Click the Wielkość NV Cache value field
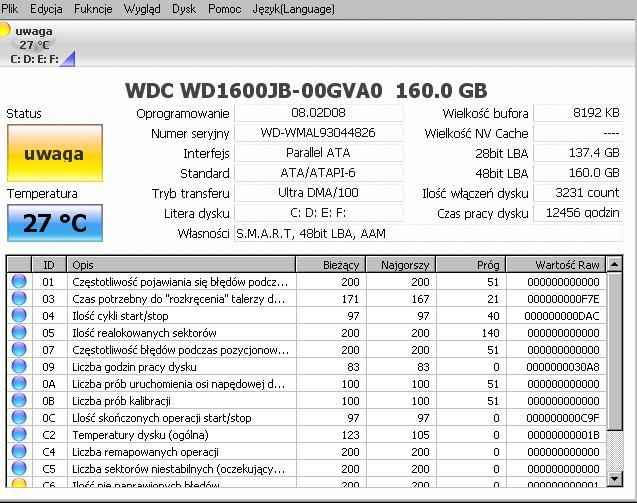This screenshot has width=637, height=503. click(578, 133)
